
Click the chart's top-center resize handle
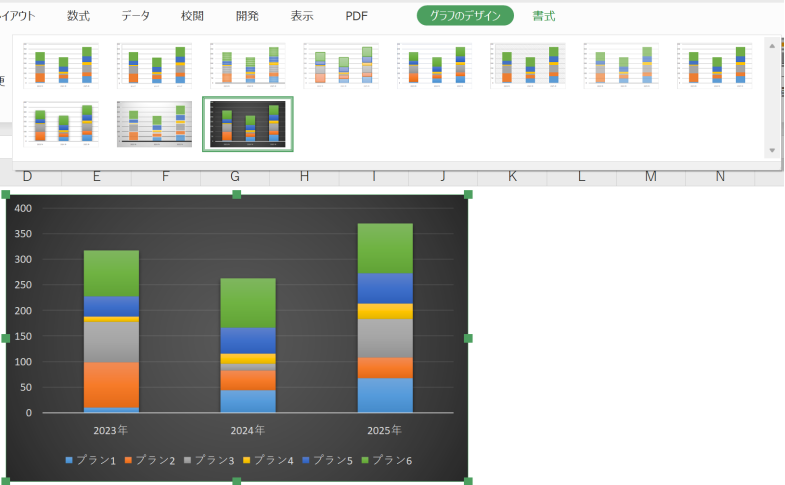[x=237, y=194]
